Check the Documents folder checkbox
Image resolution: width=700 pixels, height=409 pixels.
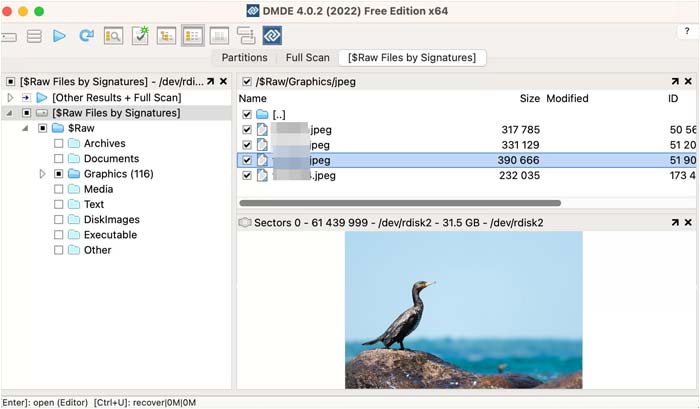coord(58,159)
